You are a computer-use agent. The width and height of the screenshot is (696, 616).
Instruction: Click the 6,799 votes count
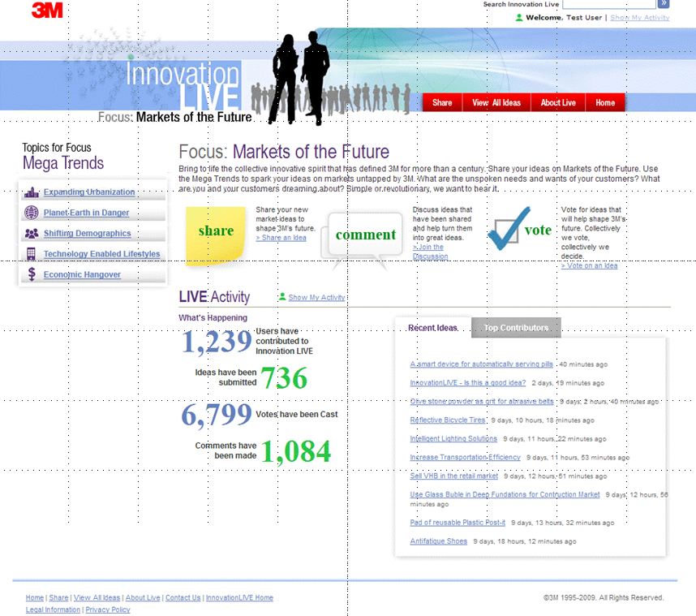pyautogui.click(x=217, y=415)
